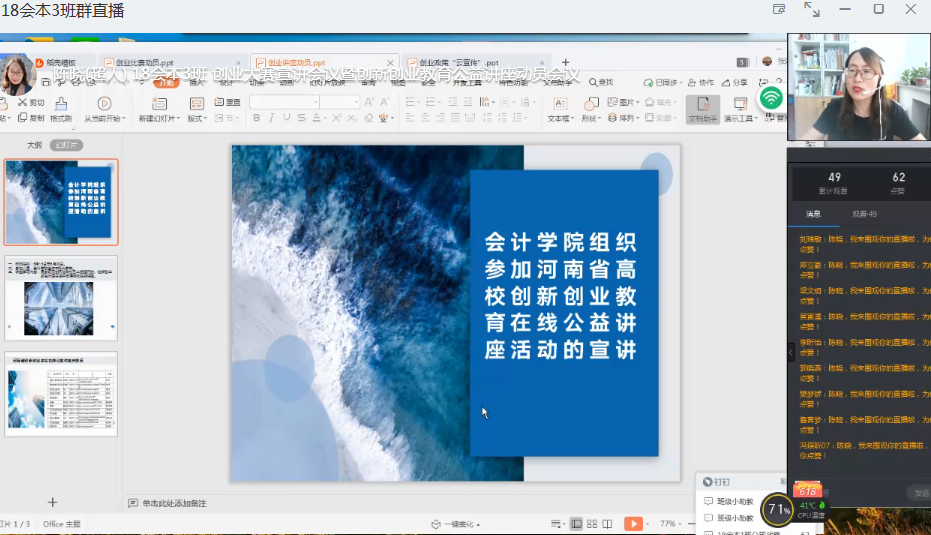Toggle the 幻灯片 view in thumbnail panel

point(67,145)
